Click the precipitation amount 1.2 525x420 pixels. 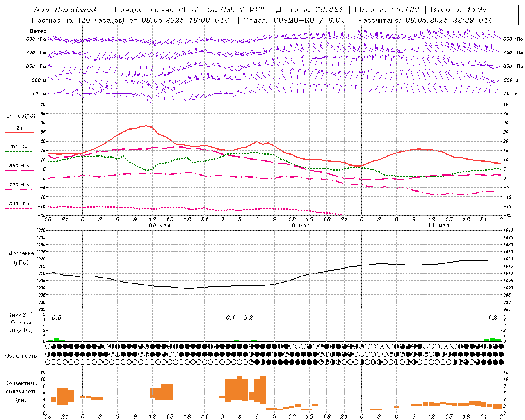click(x=492, y=317)
